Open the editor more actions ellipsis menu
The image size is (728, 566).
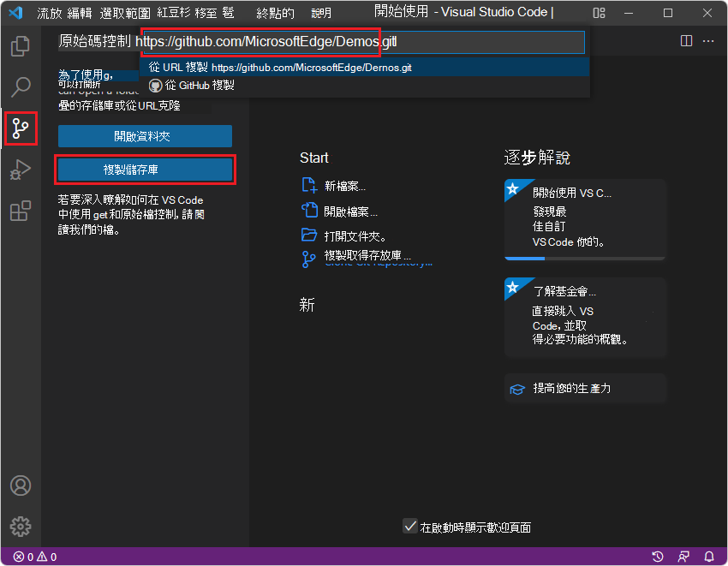708,41
